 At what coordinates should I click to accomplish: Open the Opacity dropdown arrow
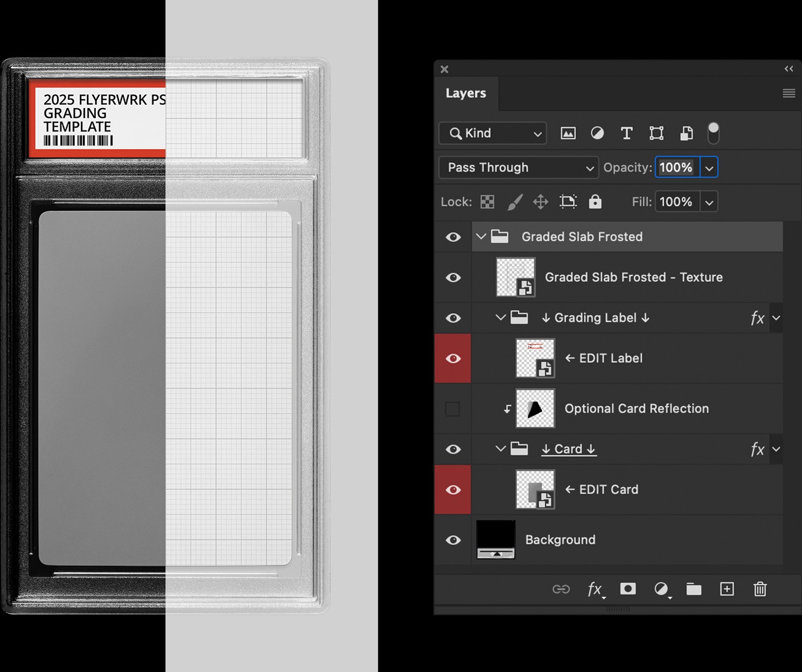tap(709, 167)
